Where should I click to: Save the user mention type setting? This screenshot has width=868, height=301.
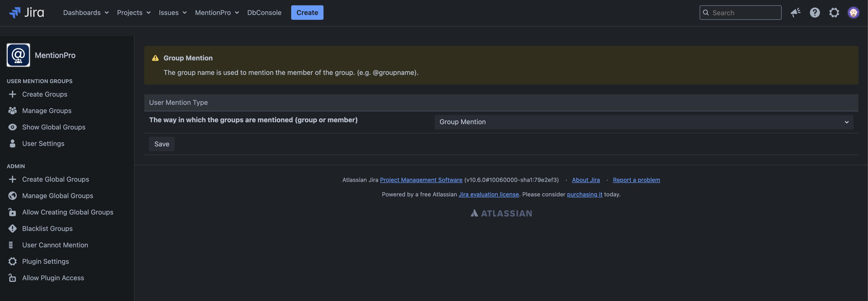161,144
